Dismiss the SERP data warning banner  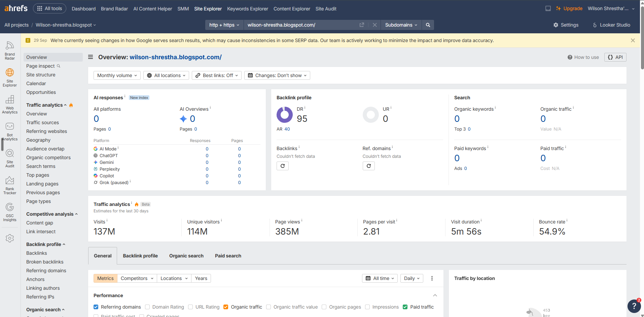[633, 40]
